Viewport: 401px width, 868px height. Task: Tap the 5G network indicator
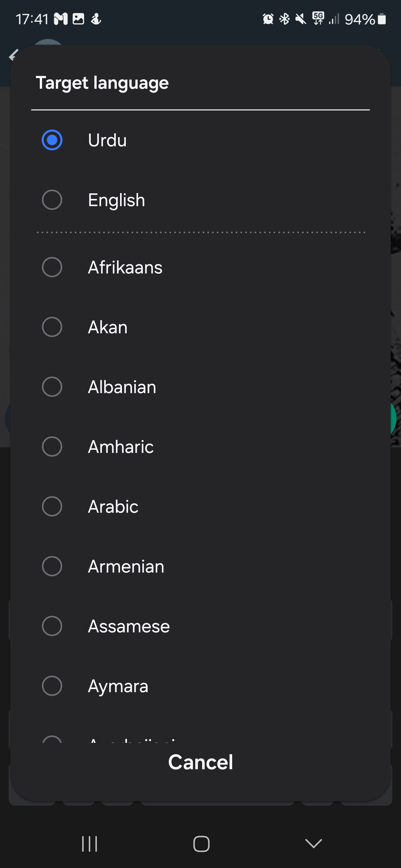coord(317,19)
